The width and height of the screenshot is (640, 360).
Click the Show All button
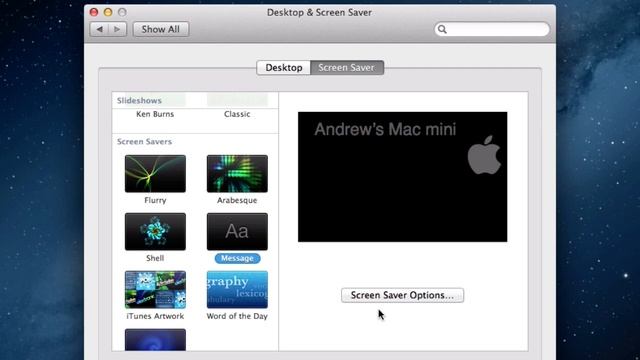[x=161, y=29]
